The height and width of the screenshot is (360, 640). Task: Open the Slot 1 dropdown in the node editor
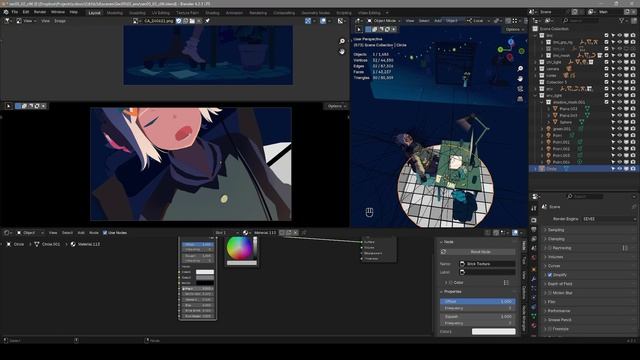pos(227,233)
